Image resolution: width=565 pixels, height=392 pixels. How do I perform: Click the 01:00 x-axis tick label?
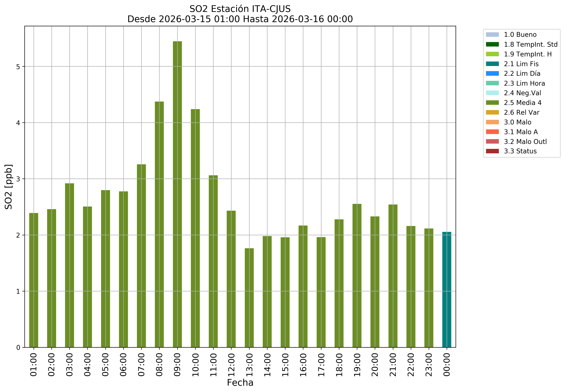[34, 364]
